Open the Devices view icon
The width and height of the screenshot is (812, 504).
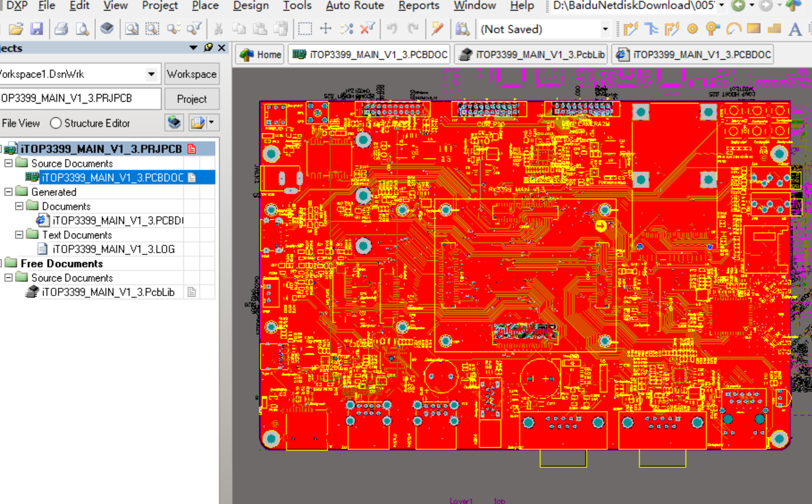pyautogui.click(x=107, y=29)
